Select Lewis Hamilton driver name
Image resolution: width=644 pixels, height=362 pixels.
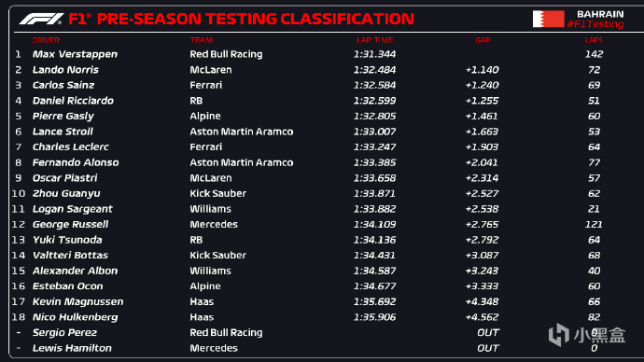72,348
